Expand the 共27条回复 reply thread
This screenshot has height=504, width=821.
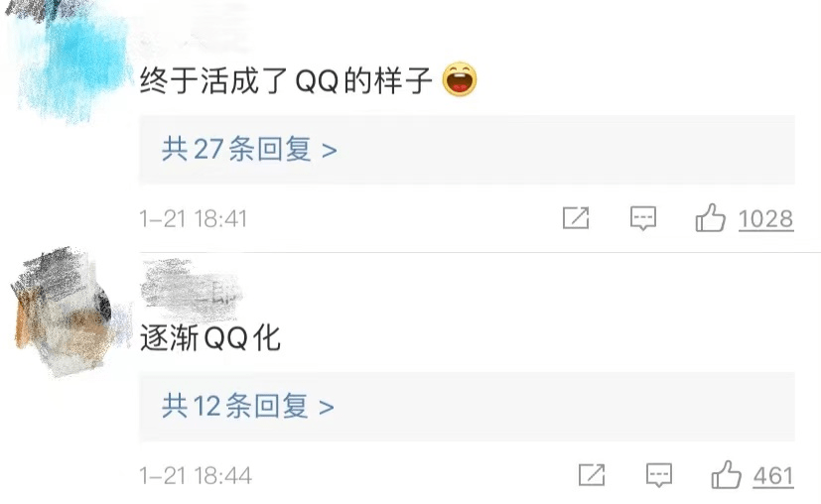(x=467, y=150)
